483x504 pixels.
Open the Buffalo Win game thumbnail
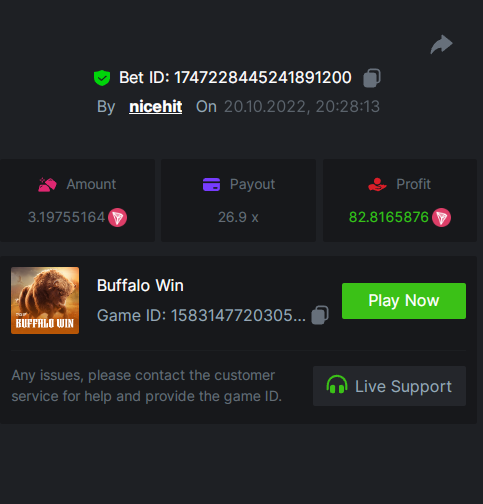pos(45,300)
